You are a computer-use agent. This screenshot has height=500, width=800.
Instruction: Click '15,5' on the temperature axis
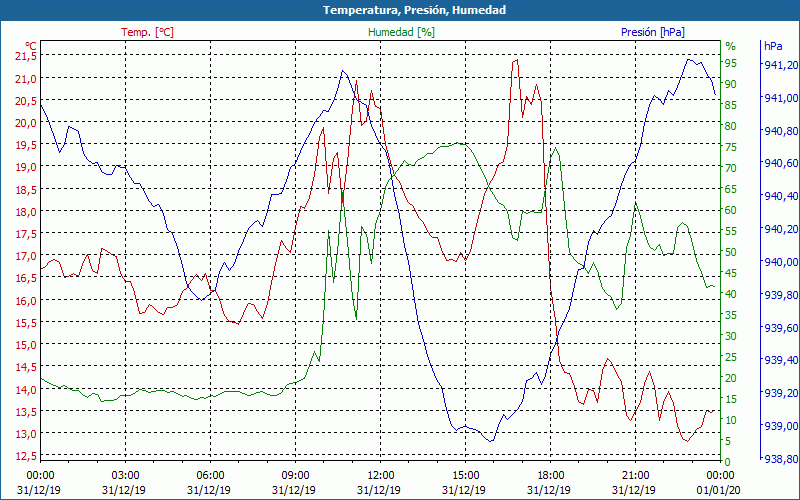(x=27, y=322)
